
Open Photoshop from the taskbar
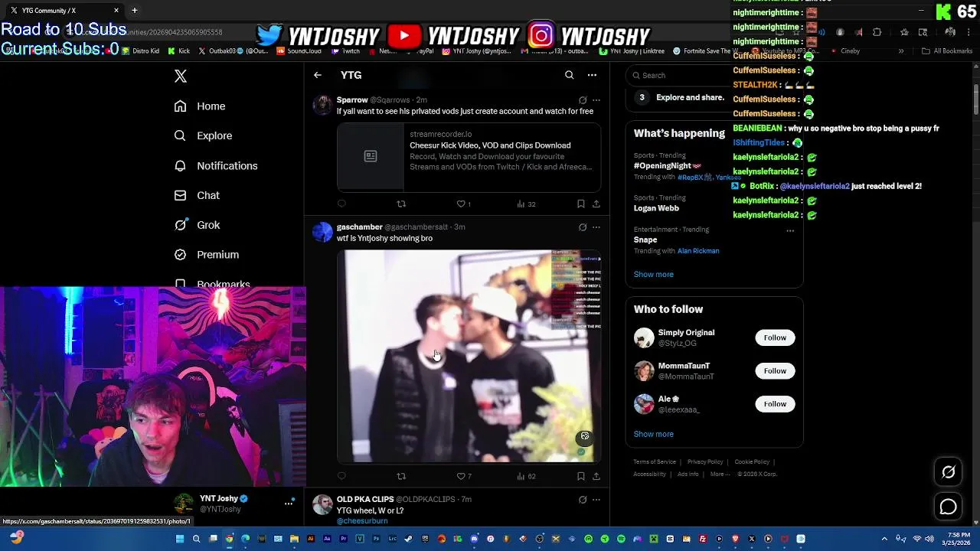click(376, 539)
